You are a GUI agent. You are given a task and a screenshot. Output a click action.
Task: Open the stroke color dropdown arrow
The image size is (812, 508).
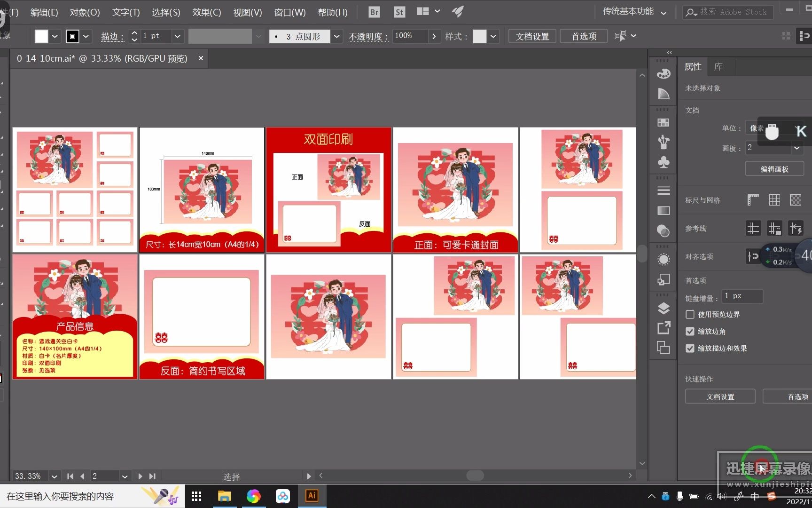[x=86, y=36]
